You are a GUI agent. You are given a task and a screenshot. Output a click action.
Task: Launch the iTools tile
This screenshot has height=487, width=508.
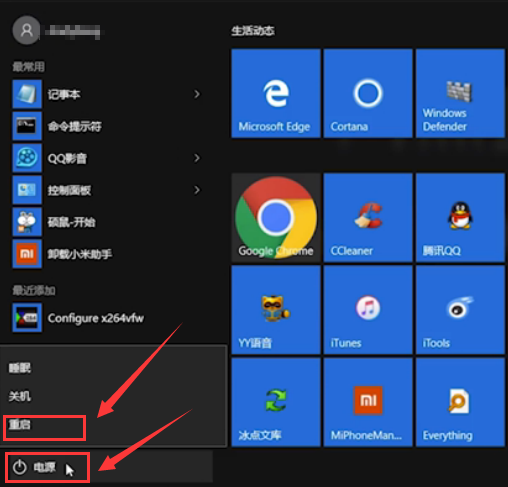click(460, 310)
